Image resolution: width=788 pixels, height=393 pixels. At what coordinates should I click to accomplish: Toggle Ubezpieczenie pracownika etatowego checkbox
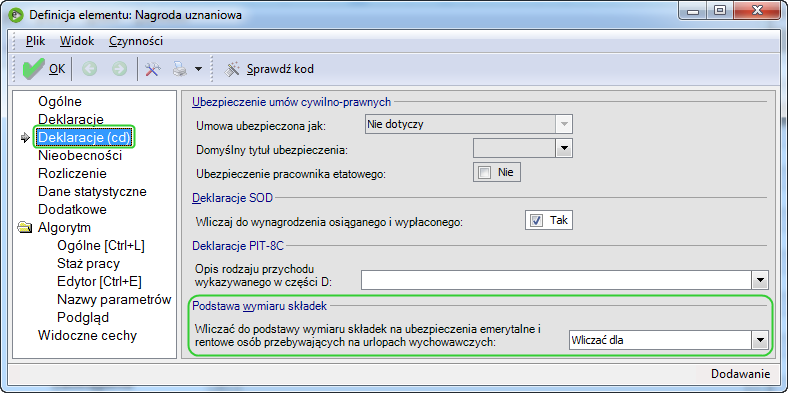pos(485,173)
